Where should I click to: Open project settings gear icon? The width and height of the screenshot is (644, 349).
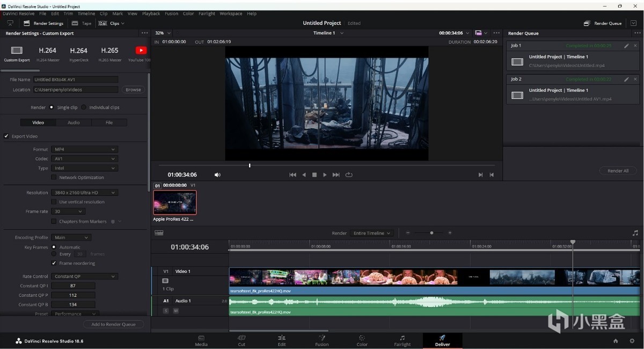click(632, 341)
